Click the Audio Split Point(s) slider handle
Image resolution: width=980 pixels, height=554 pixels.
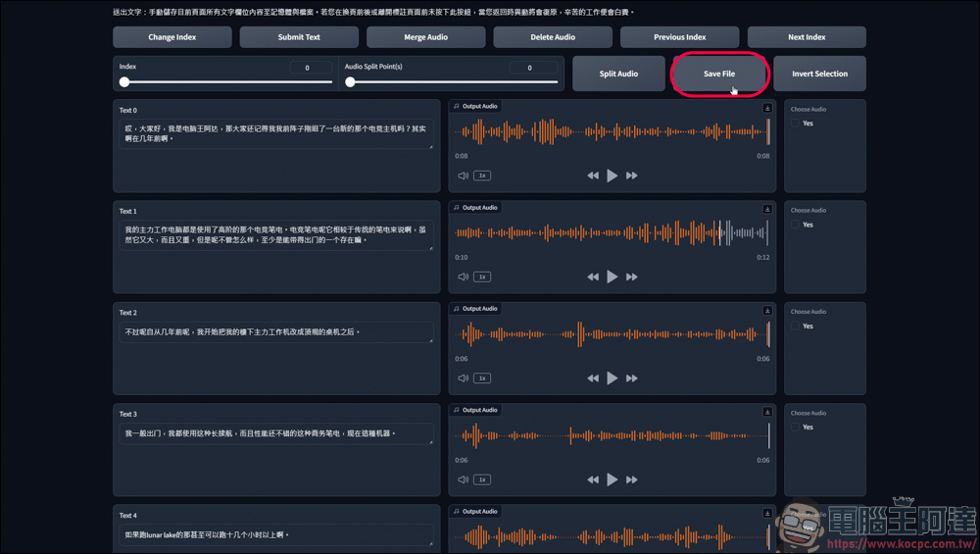tap(350, 82)
